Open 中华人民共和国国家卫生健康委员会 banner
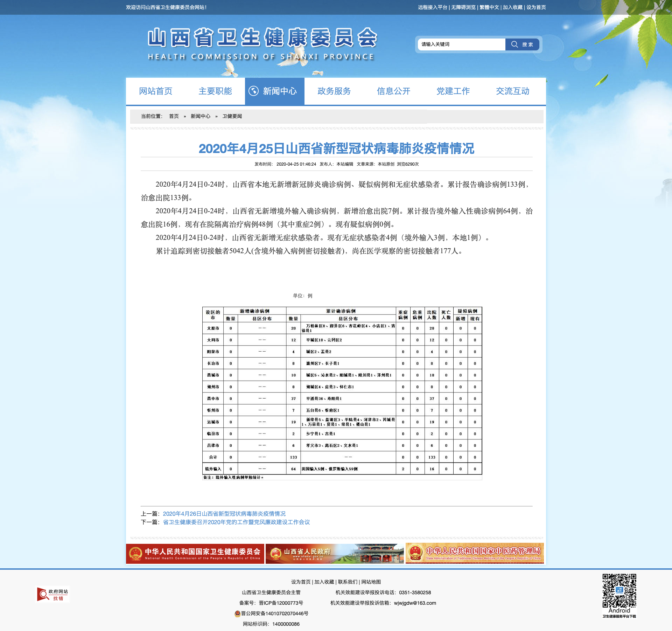 pyautogui.click(x=195, y=554)
